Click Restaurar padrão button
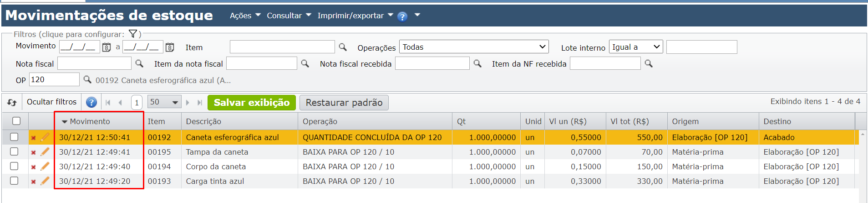 coord(344,103)
